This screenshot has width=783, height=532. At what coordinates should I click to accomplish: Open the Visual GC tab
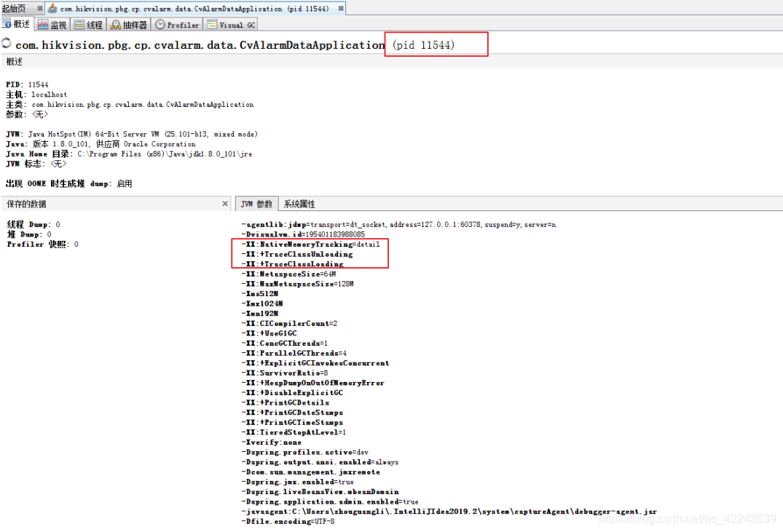231,25
